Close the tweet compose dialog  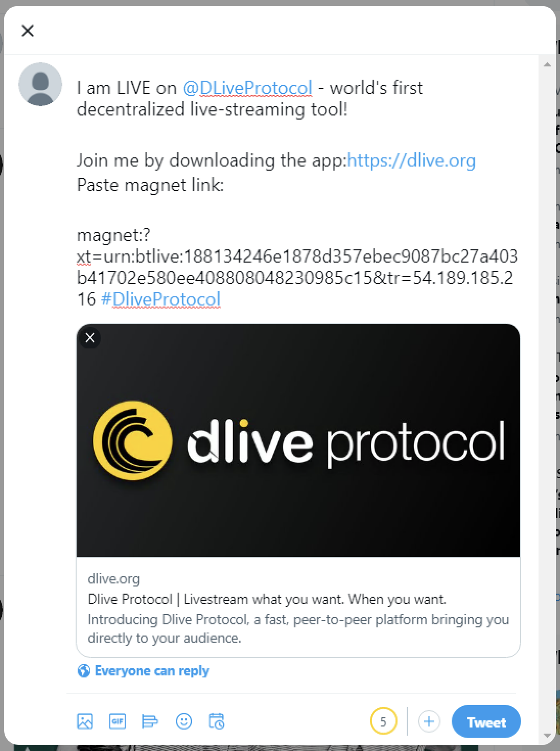pos(28,31)
